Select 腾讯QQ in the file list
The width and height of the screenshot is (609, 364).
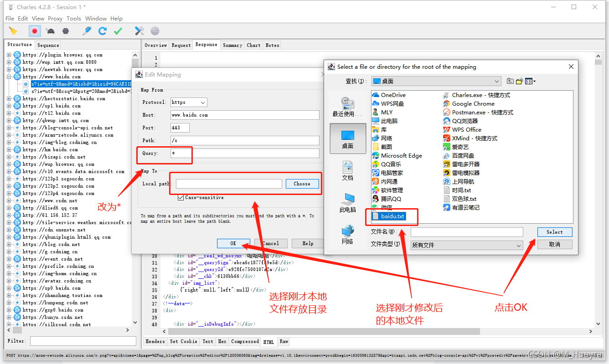tap(387, 199)
